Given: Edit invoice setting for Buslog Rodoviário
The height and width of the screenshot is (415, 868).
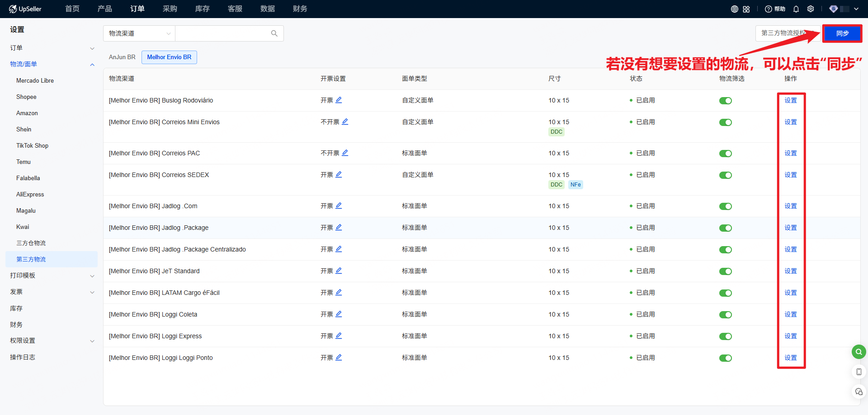Looking at the screenshot, I should [x=339, y=100].
